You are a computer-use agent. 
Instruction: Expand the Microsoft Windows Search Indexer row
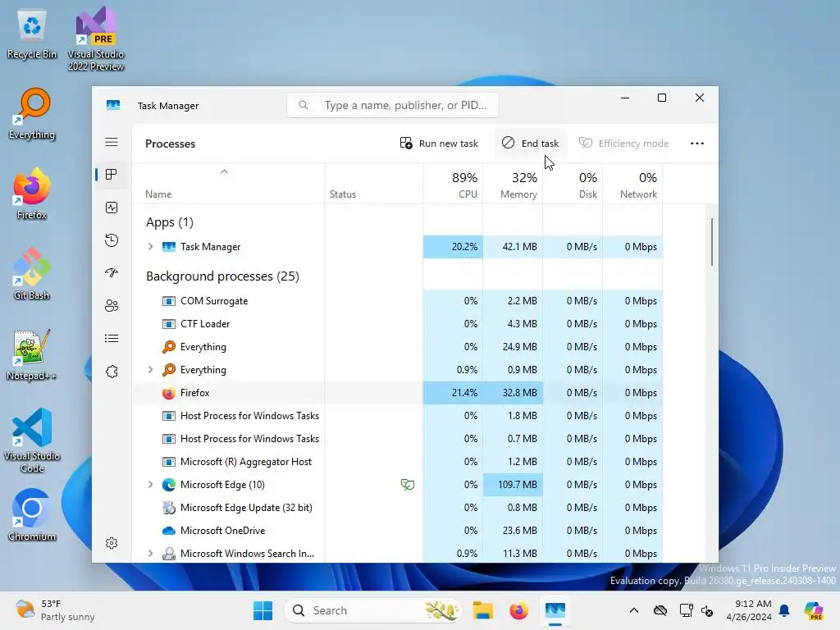[151, 554]
